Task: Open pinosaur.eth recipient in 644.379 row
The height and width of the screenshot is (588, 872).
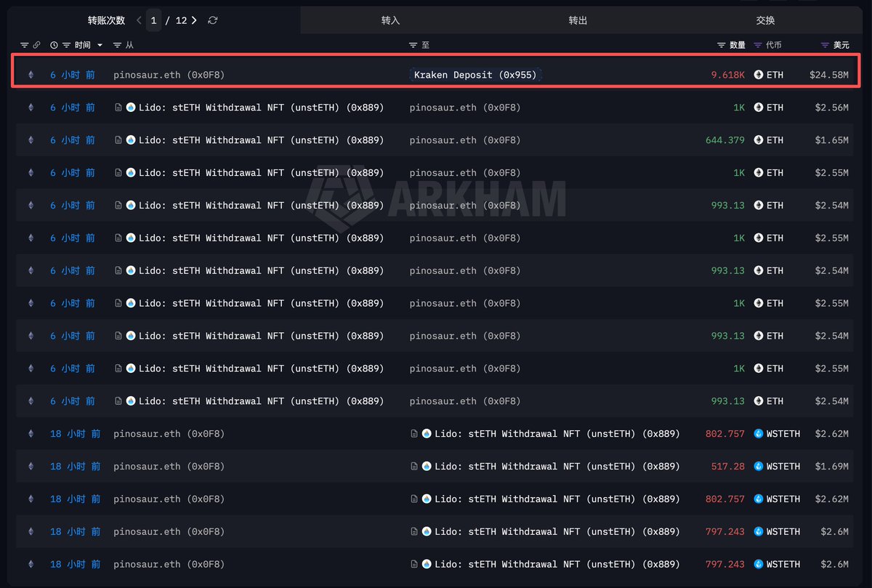Action: [465, 140]
